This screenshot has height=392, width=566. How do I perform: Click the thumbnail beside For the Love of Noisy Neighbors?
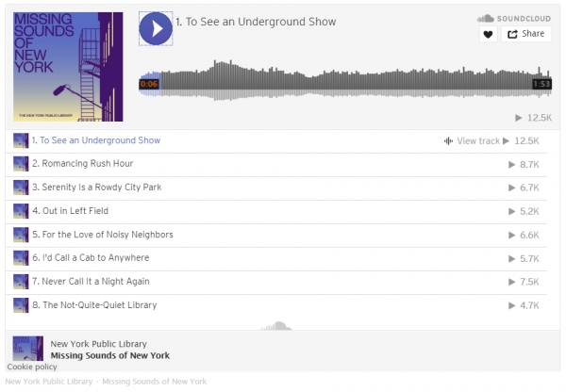(x=21, y=235)
